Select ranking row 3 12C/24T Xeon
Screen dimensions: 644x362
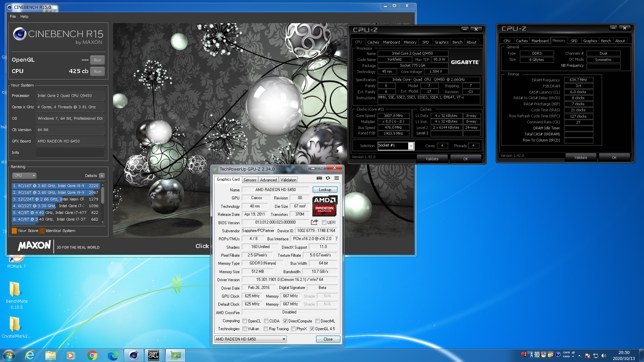(x=56, y=199)
